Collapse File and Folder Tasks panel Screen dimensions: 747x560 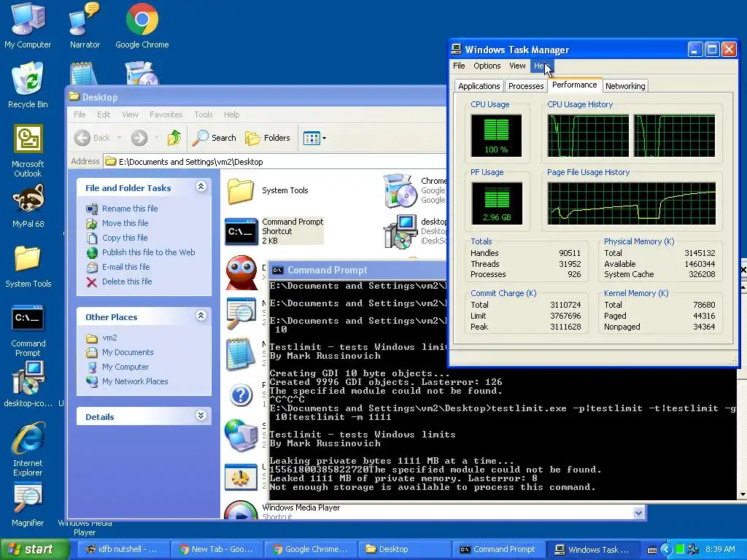[201, 187]
